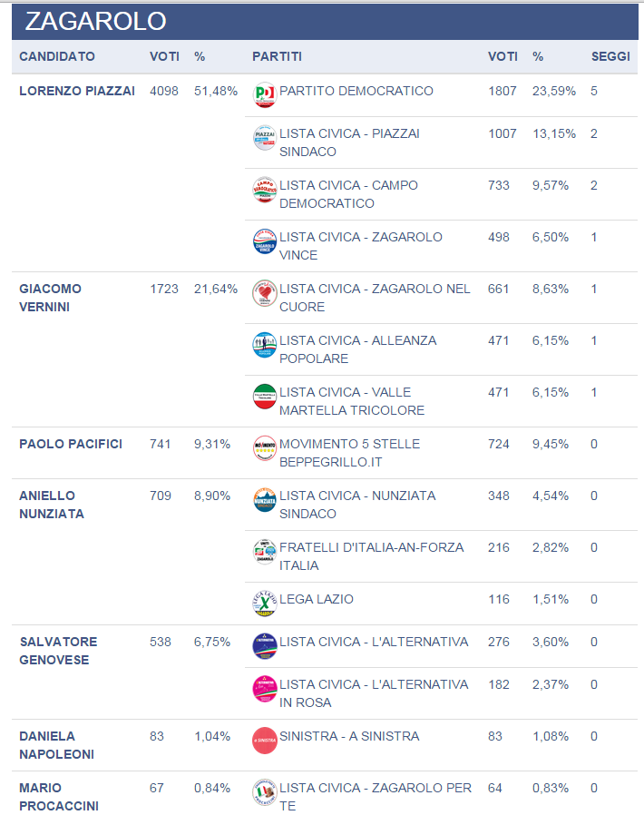
Task: Click the Partito Democratico party logo
Action: point(264,94)
